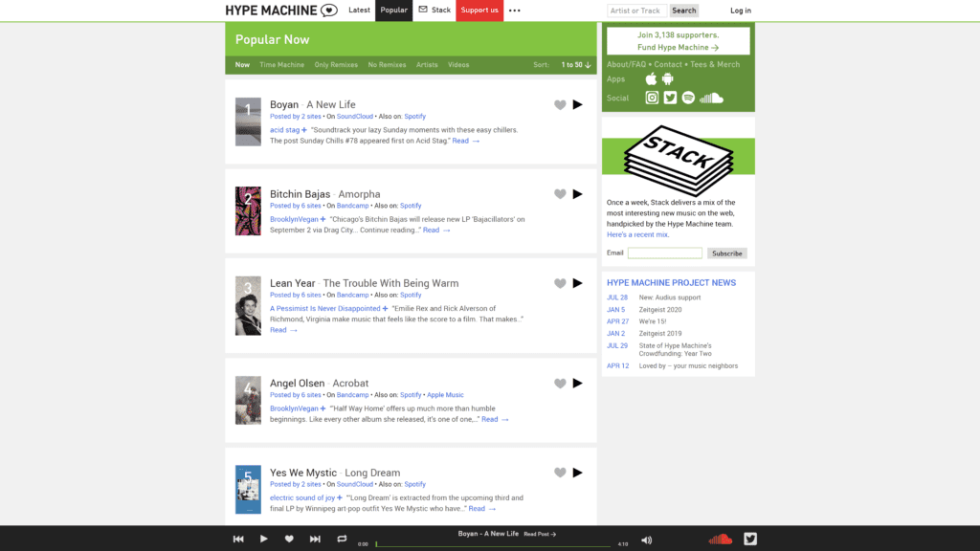980x551 pixels.
Task: Go to the Latest page
Action: click(360, 10)
